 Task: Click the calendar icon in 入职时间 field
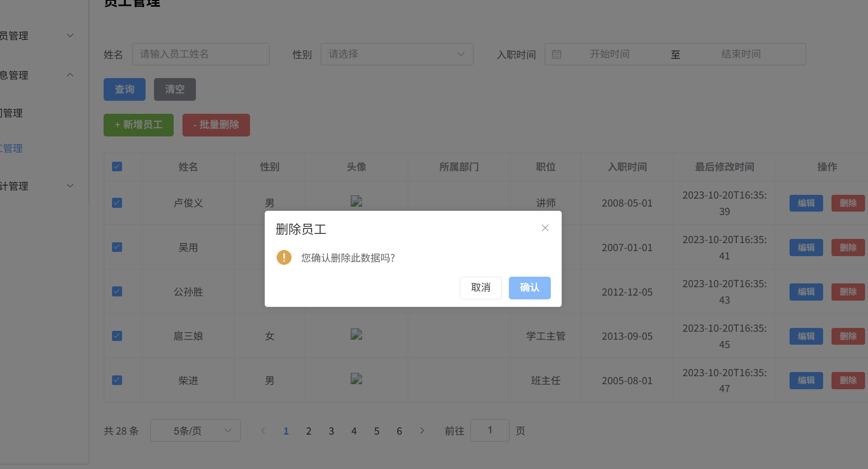[x=557, y=54]
